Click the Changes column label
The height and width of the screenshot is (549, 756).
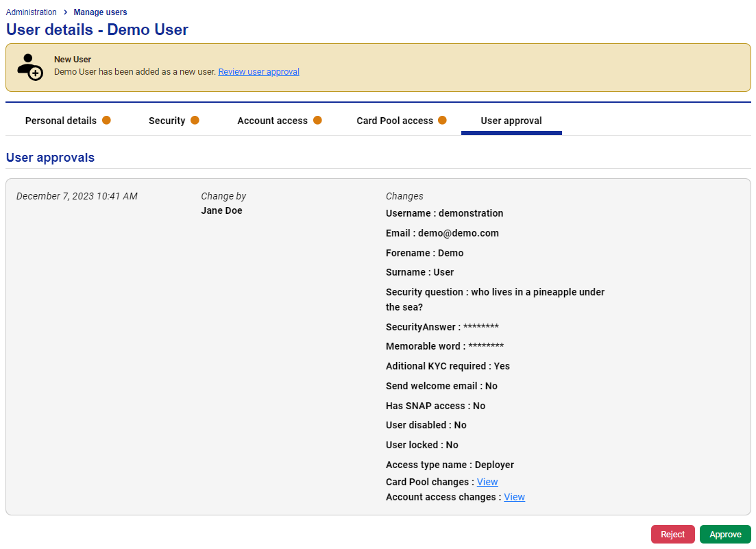pos(404,196)
